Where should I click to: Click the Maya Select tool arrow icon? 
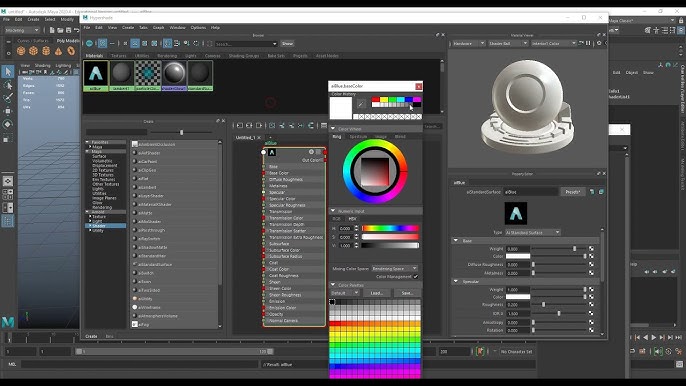(8, 71)
